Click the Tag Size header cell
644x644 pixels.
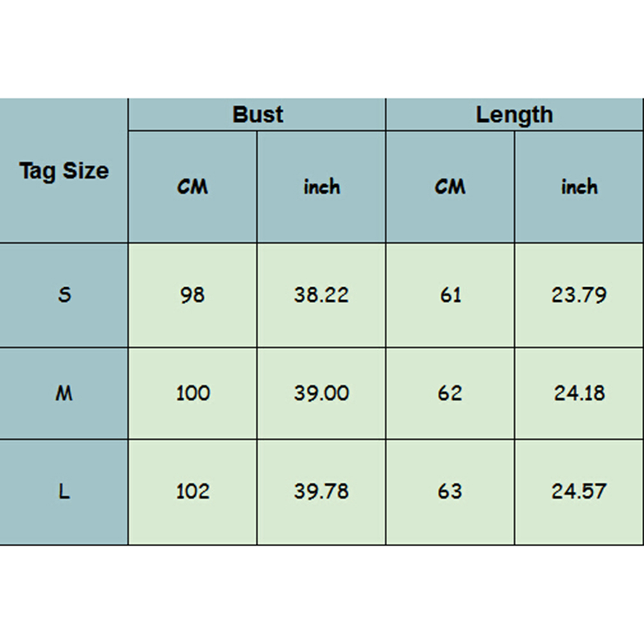[64, 171]
